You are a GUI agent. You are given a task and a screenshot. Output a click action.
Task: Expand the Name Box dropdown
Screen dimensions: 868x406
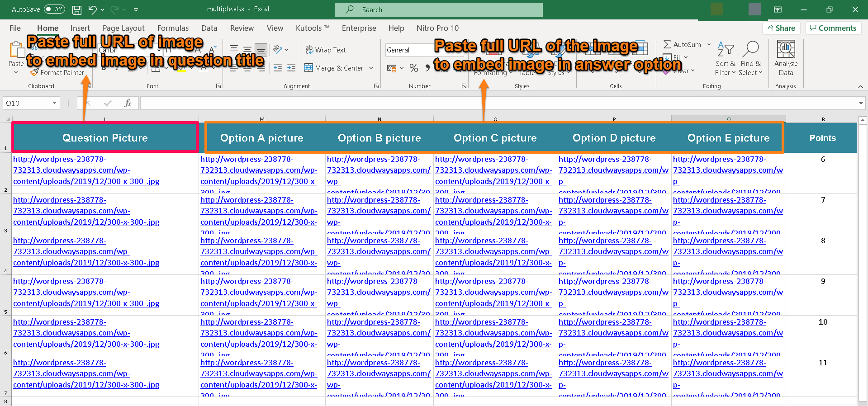coord(54,103)
